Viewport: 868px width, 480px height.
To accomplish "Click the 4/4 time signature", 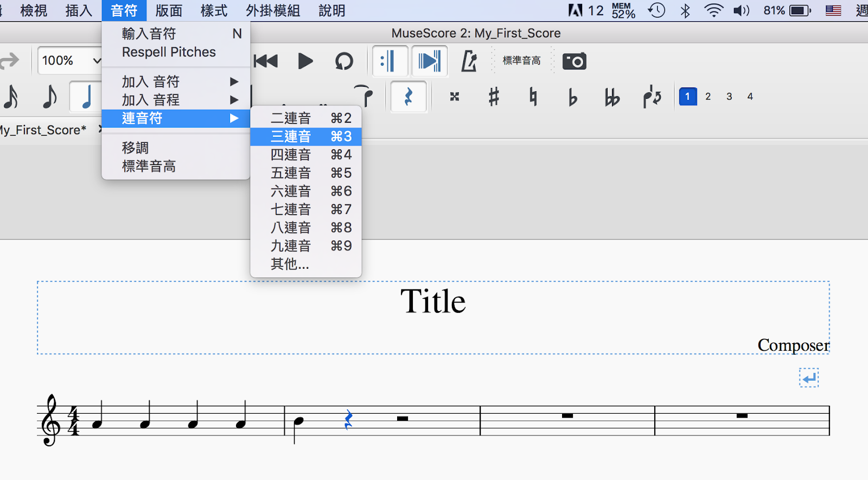I will [x=74, y=420].
